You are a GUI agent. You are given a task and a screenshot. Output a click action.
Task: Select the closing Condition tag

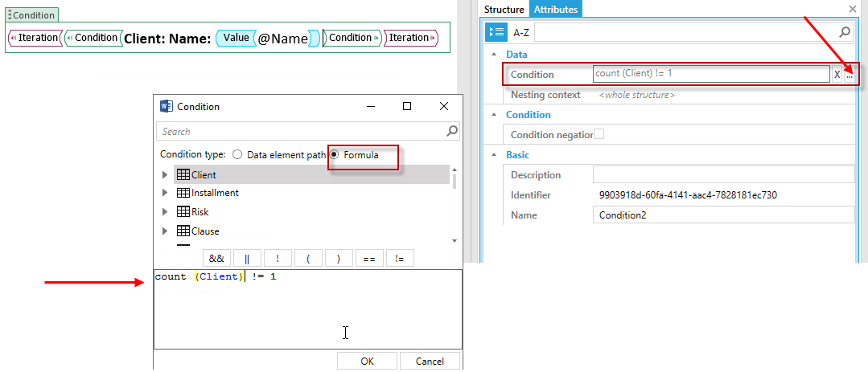pos(352,38)
